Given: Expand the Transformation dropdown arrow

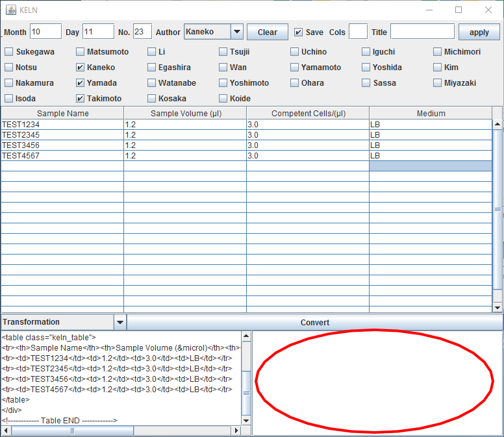Looking at the screenshot, I should pos(120,322).
